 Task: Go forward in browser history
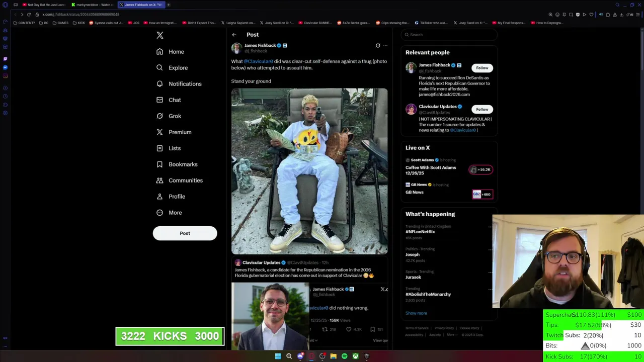[x=22, y=15]
